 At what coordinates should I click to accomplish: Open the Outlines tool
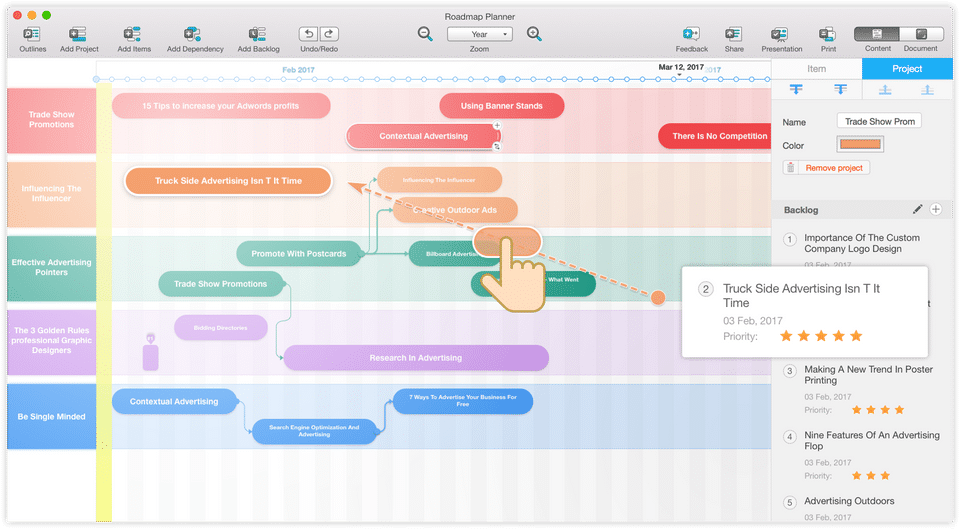coord(31,34)
